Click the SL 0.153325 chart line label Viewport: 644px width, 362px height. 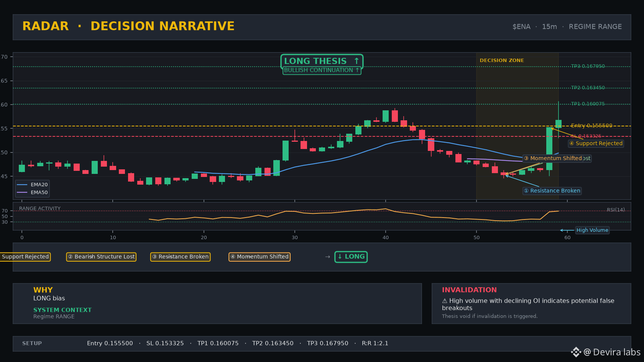pyautogui.click(x=586, y=136)
